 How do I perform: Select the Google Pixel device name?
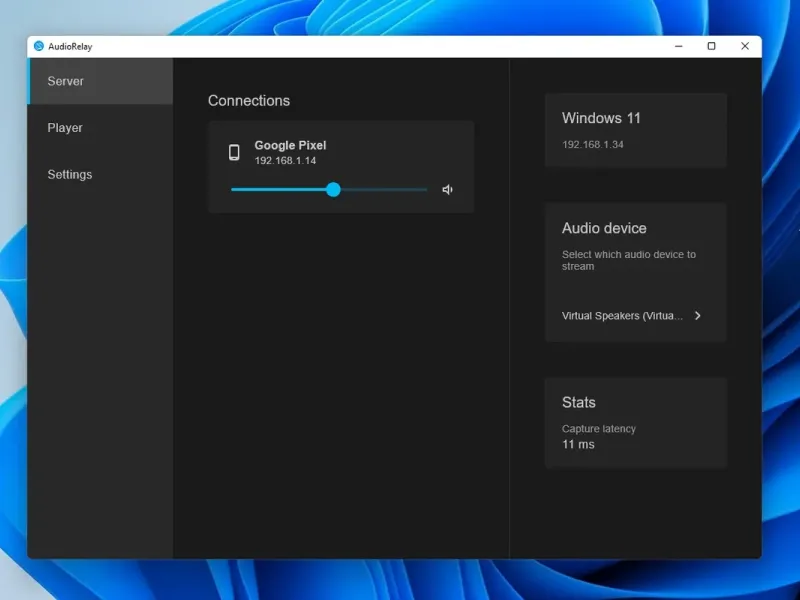(x=290, y=145)
